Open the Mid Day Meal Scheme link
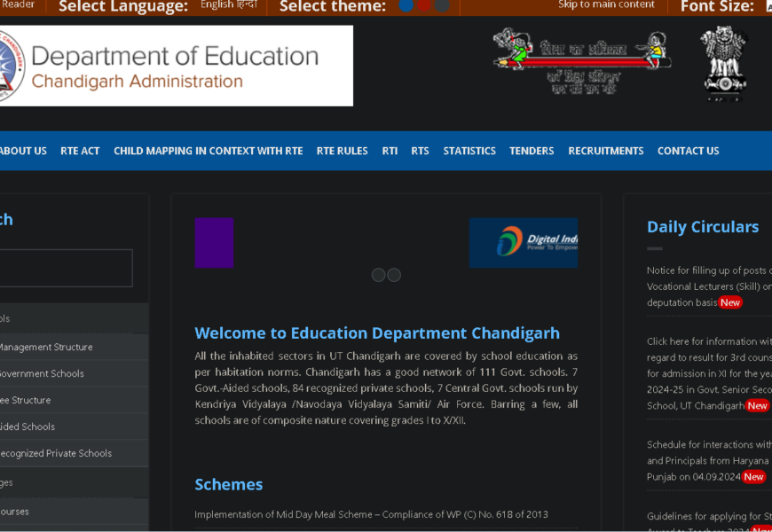The height and width of the screenshot is (532, 772). tap(371, 514)
